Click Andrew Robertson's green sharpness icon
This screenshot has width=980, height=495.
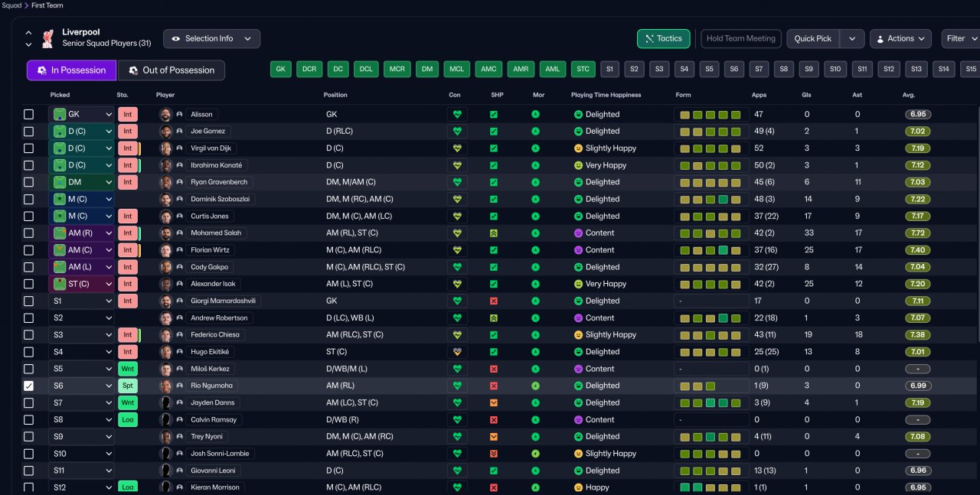pyautogui.click(x=494, y=318)
